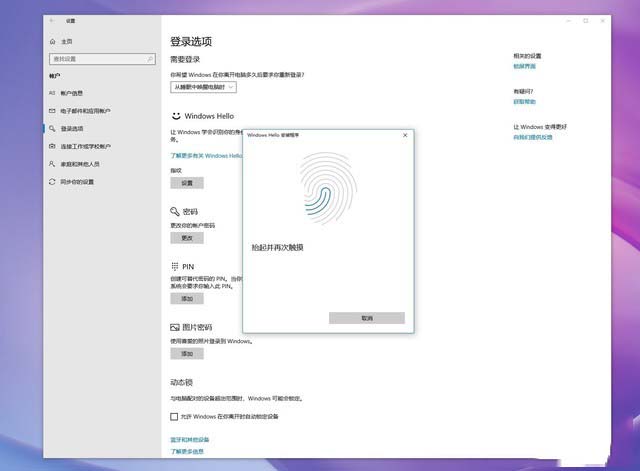Click the work or school briefcase icon
Viewport: 640px width, 471px height.
pos(52,146)
